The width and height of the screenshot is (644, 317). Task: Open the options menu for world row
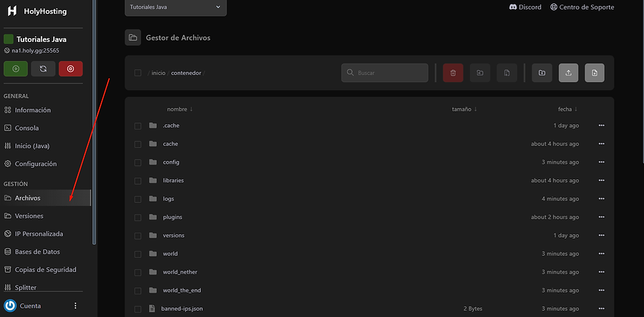tap(601, 253)
